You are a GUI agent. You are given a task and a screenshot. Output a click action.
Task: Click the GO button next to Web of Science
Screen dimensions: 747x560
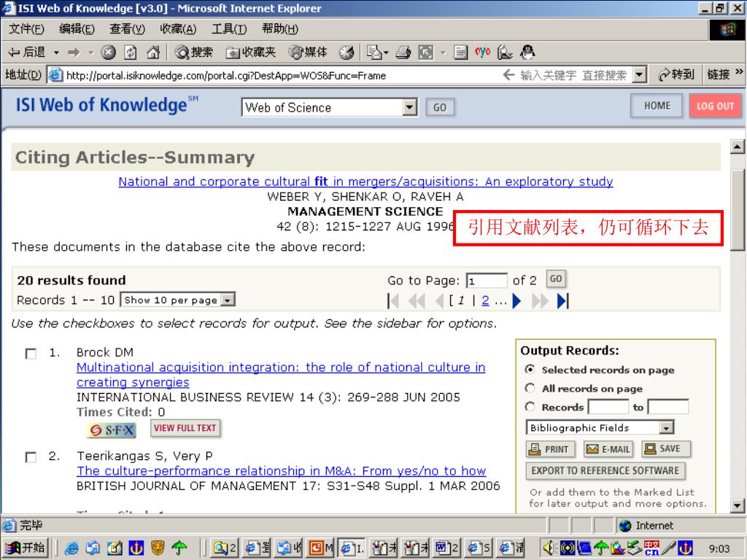pyautogui.click(x=440, y=108)
